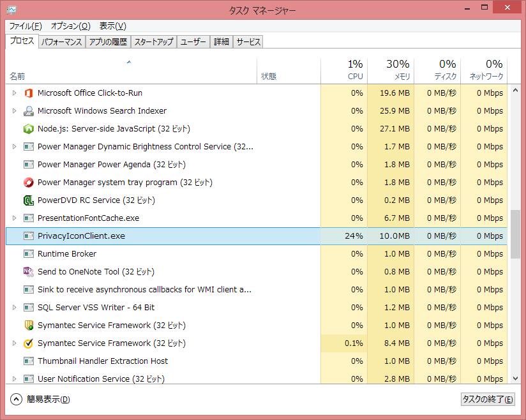Screen dimensions: 526x420
Task: Expand the User Notification Service entry
Action: (x=15, y=379)
